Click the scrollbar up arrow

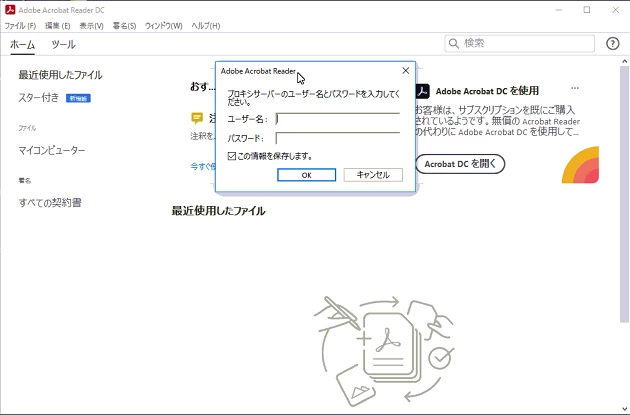[624, 61]
